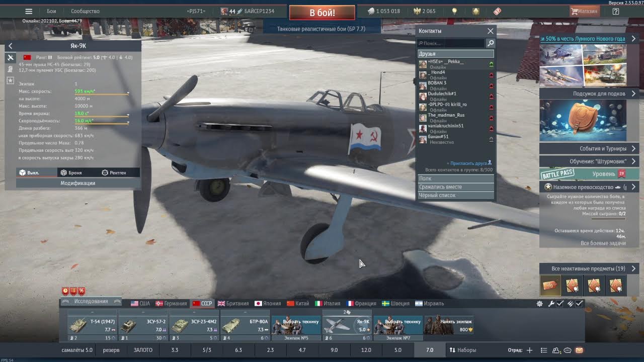Viewport: 644px width, 362px height.
Task: Select the самалёты 5.0 preset
Action: coord(77,350)
